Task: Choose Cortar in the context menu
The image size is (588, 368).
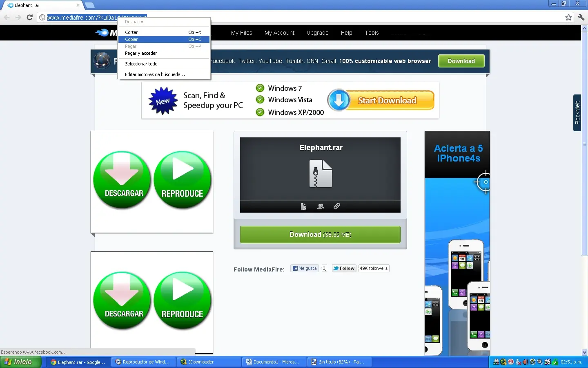Action: pos(164,32)
